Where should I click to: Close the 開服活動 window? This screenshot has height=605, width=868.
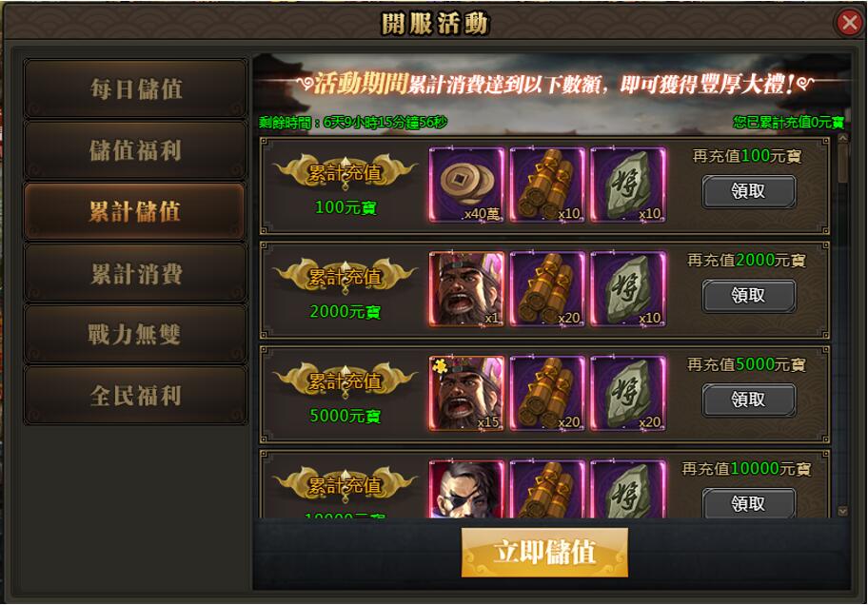[x=849, y=23]
